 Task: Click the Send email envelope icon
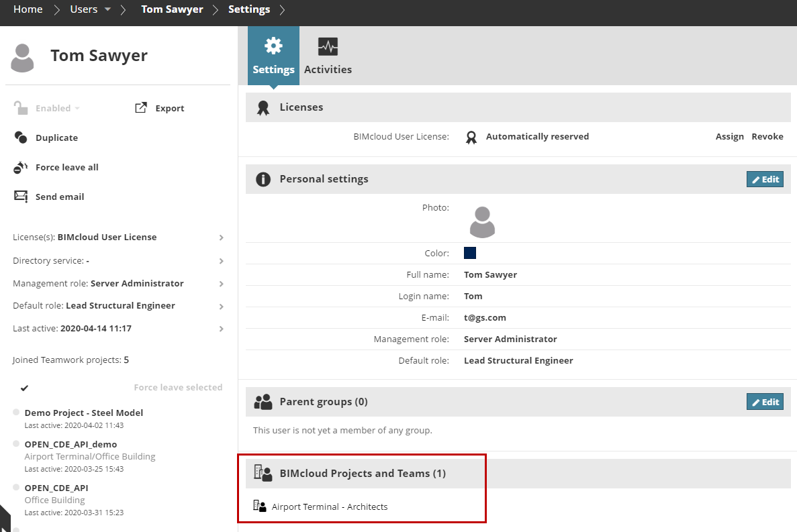21,197
